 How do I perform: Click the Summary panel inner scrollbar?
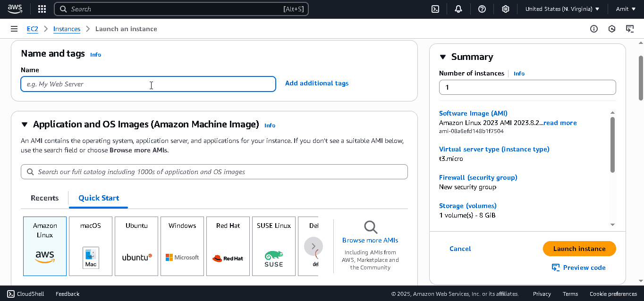click(x=612, y=144)
